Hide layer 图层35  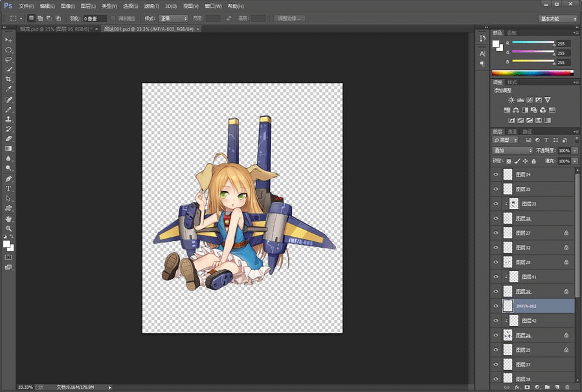click(496, 189)
